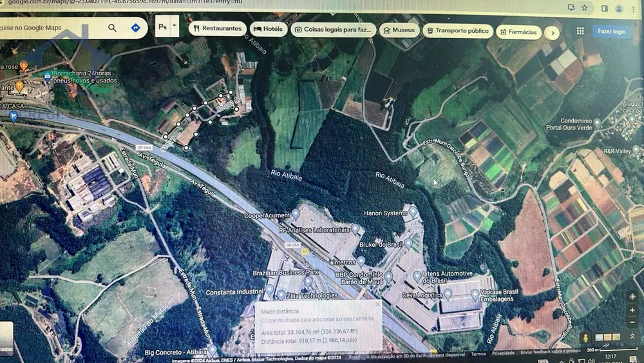Screen dimensions: 644x363
Task: Filter by Restaurantes
Action: coord(217,28)
